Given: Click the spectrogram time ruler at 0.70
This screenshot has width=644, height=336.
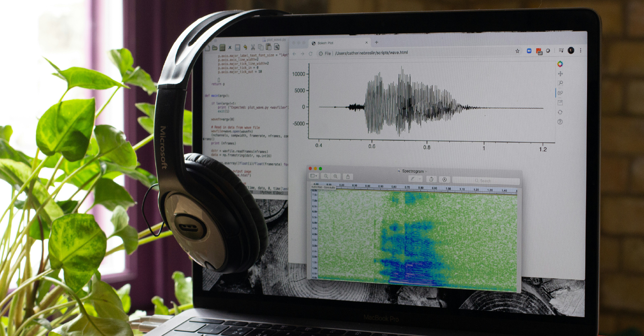Looking at the screenshot, I should point(407,187).
